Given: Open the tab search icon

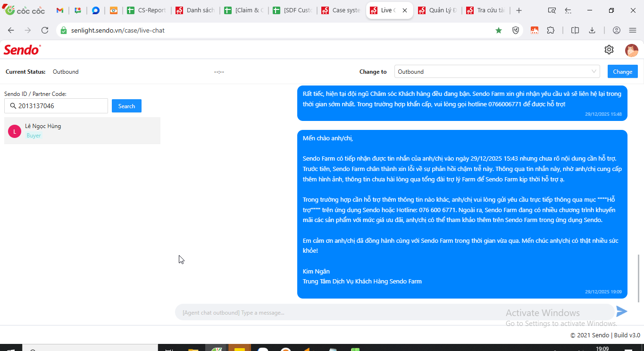Looking at the screenshot, I should (552, 10).
